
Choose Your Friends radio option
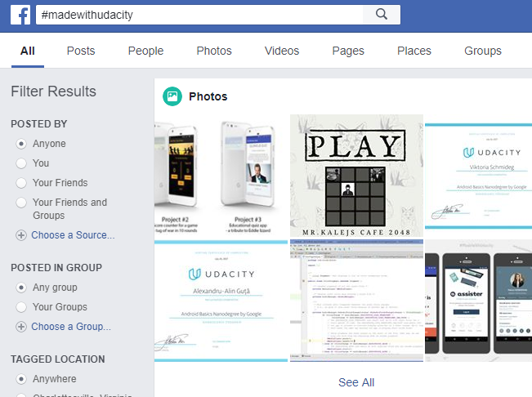[21, 183]
